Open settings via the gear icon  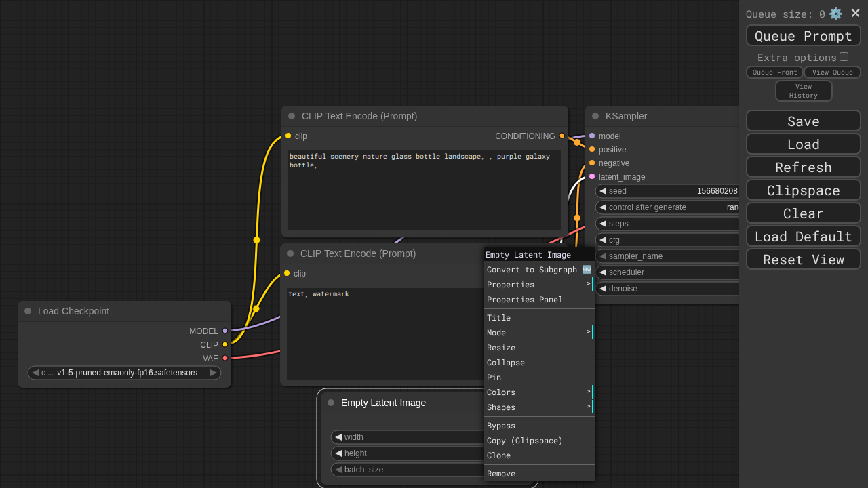click(x=835, y=14)
